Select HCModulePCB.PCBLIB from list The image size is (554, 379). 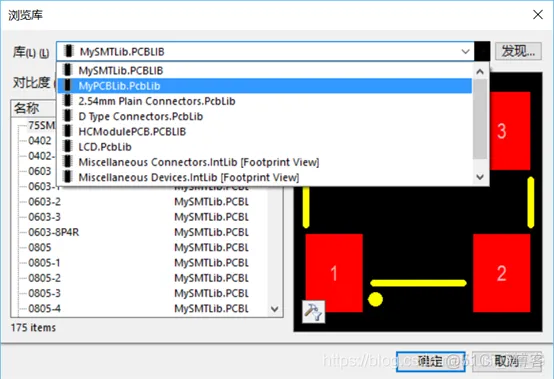[265, 131]
